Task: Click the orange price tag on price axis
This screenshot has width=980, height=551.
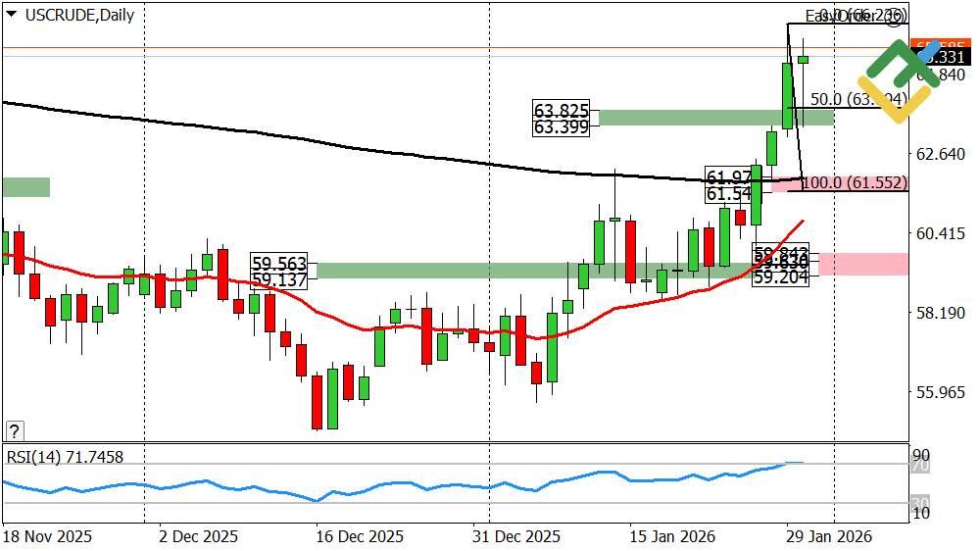Action: tap(939, 45)
